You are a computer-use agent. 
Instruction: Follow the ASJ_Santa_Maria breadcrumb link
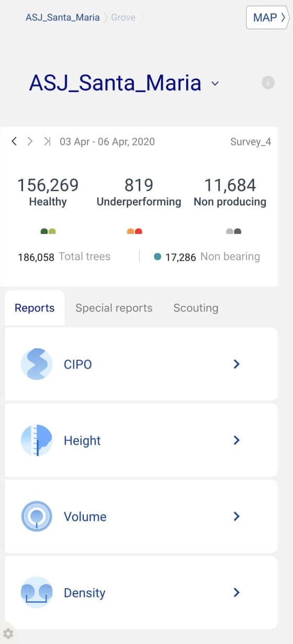click(x=62, y=17)
